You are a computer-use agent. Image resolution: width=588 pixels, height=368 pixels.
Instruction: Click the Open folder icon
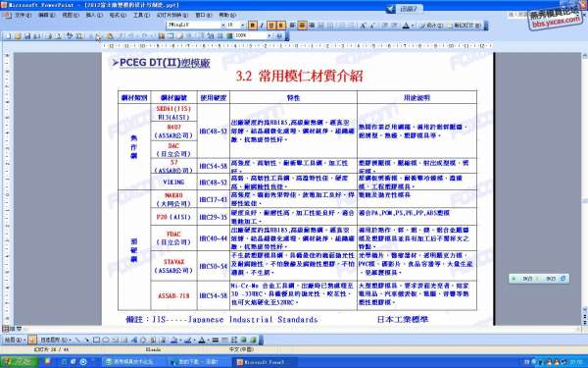click(x=18, y=36)
